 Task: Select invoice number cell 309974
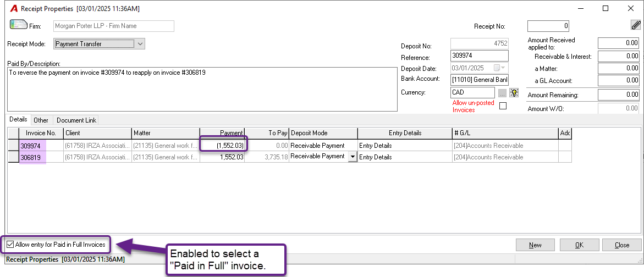pyautogui.click(x=41, y=146)
